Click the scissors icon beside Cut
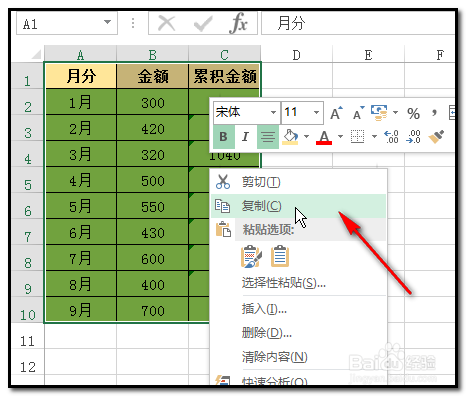The width and height of the screenshot is (466, 396). [223, 182]
